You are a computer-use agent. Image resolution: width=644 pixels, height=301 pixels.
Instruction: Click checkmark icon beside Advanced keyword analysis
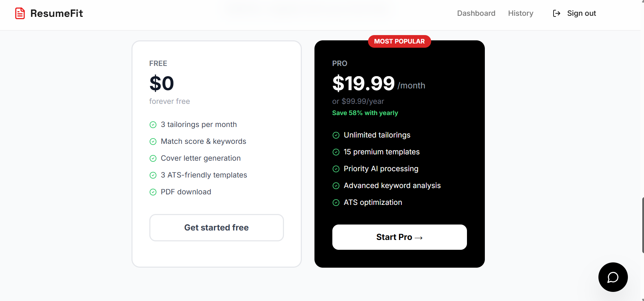click(x=336, y=186)
